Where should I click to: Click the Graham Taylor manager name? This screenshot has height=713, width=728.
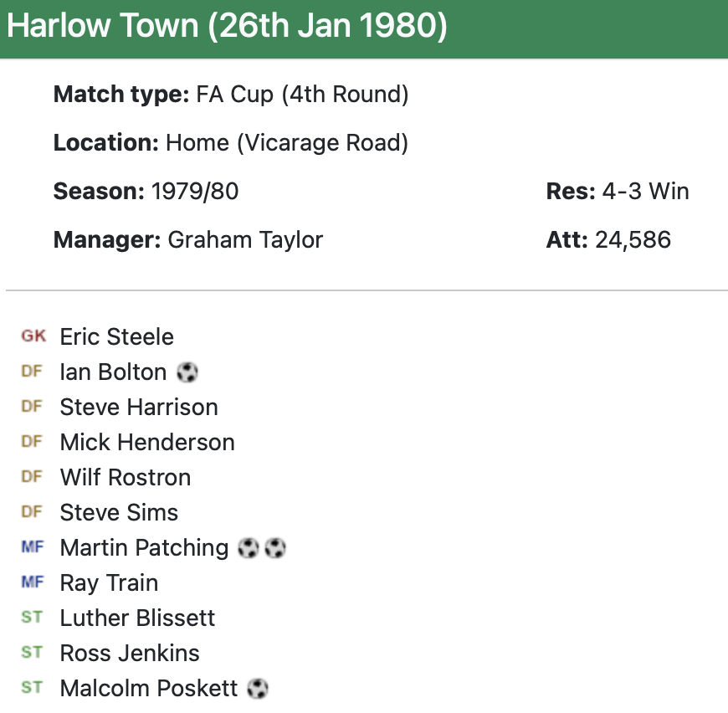245,240
